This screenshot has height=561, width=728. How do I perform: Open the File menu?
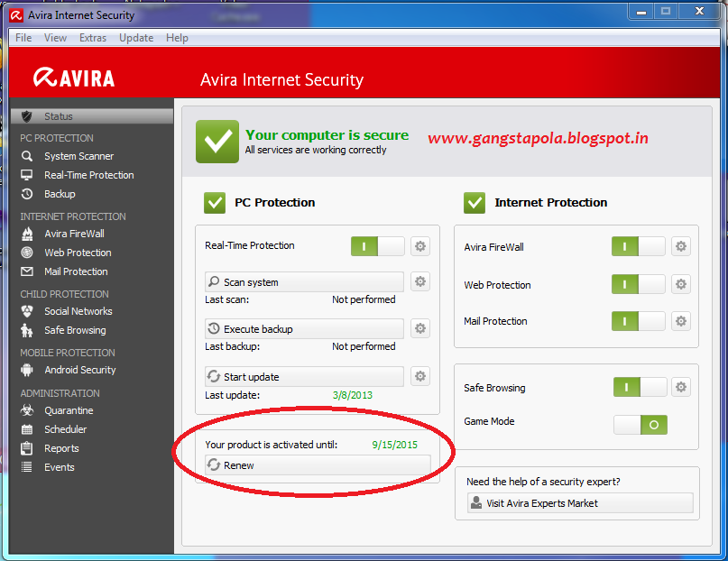(23, 38)
